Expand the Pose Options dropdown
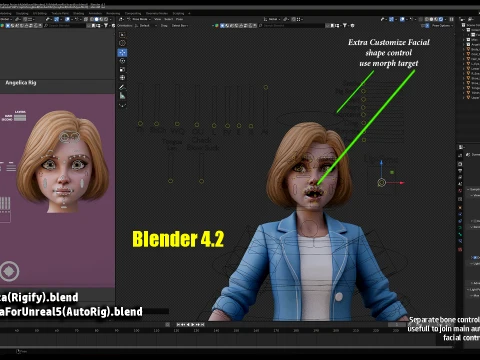Image resolution: width=480 pixels, height=360 pixels. pyautogui.click(x=442, y=25)
